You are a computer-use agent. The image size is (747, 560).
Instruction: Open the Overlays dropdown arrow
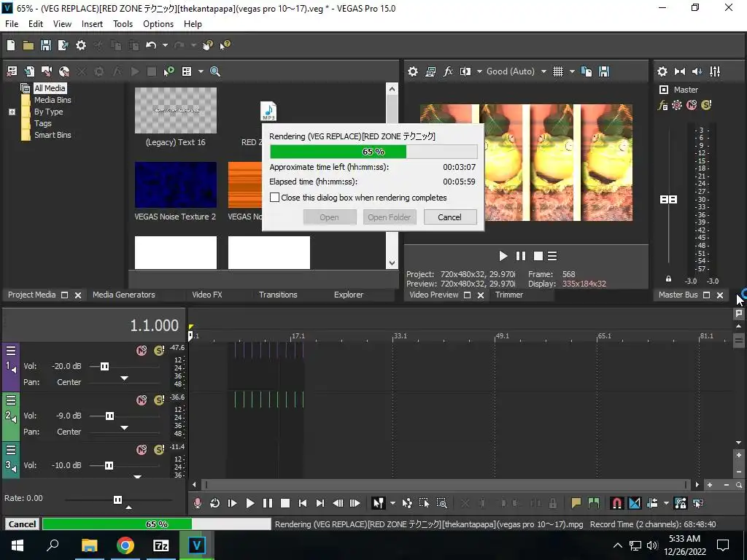coord(572,71)
